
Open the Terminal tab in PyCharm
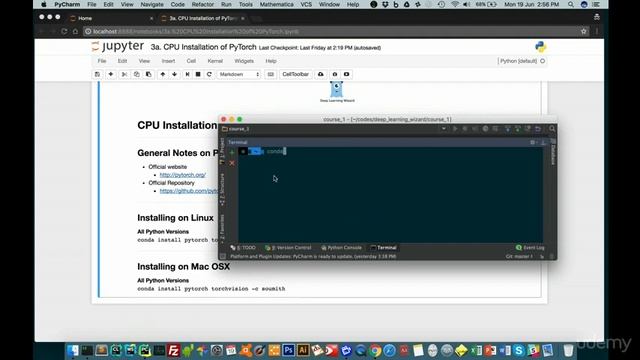click(x=383, y=248)
